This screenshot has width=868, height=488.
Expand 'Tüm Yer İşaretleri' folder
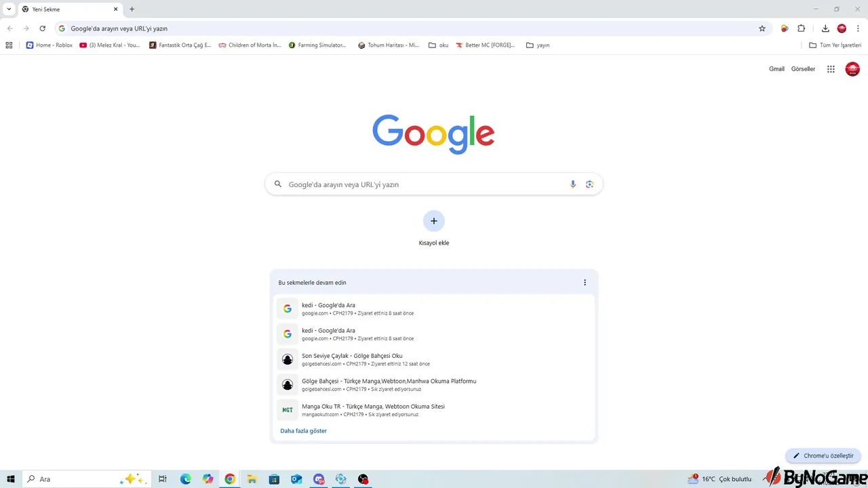pos(835,45)
